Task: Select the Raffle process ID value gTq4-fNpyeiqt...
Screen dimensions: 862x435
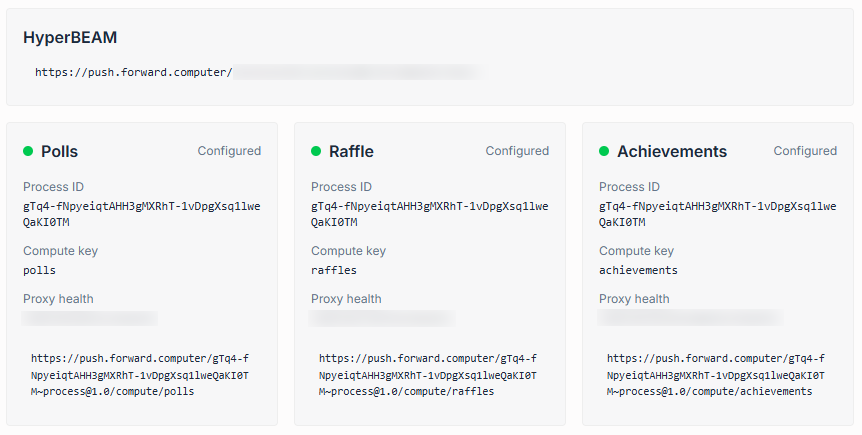Action: pos(430,214)
